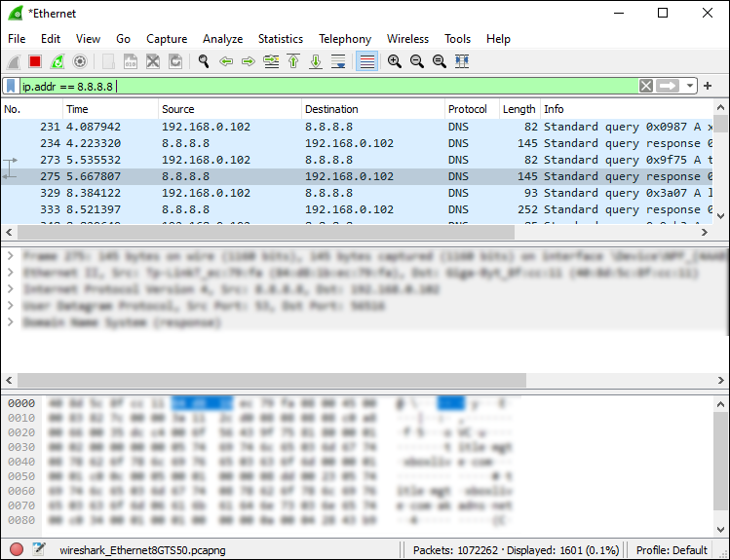Sort by the Protocol column header
Viewport: 730px width, 560px height.
coord(472,109)
